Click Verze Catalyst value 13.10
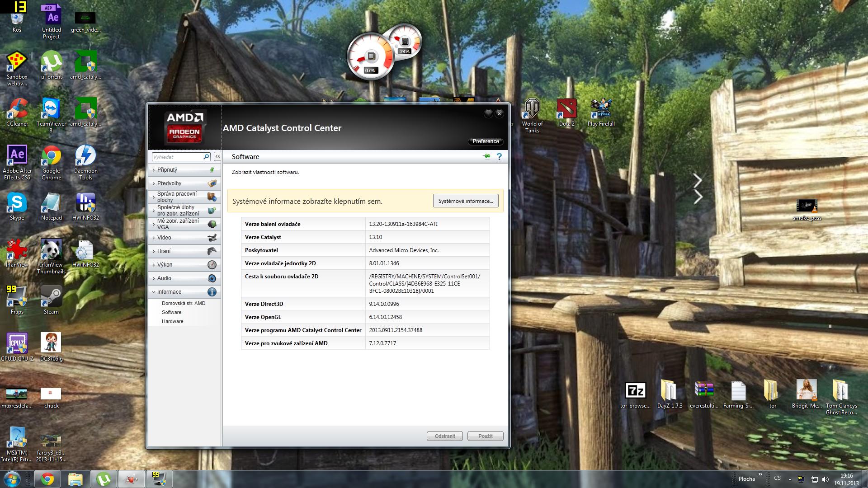Image resolution: width=868 pixels, height=488 pixels. 376,237
